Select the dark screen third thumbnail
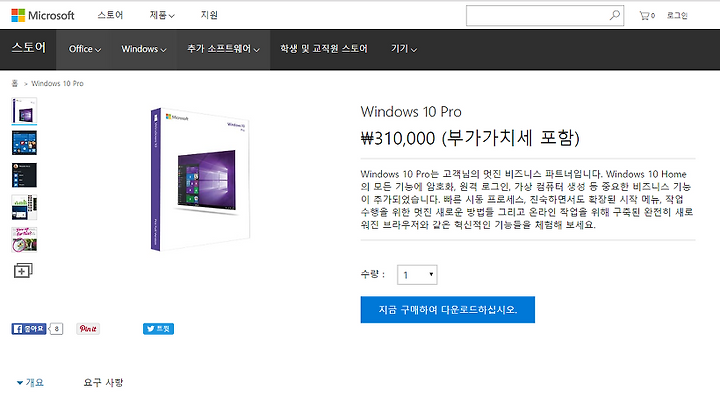The width and height of the screenshot is (720, 397). (x=24, y=175)
